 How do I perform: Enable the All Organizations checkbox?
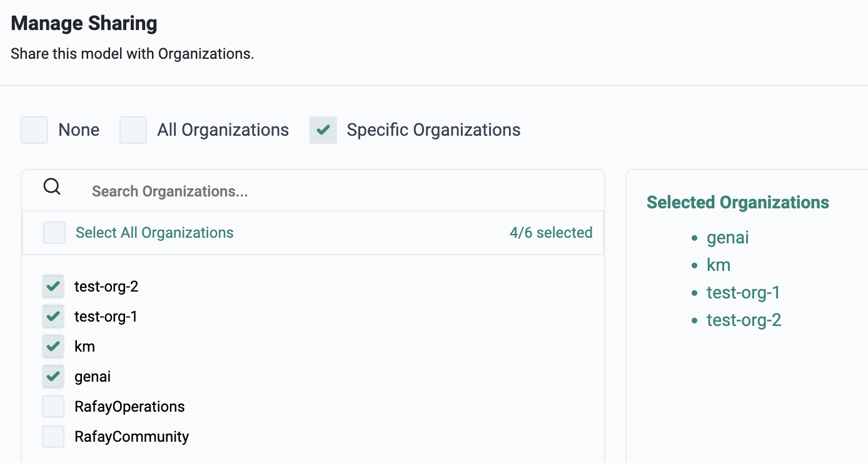coord(133,130)
